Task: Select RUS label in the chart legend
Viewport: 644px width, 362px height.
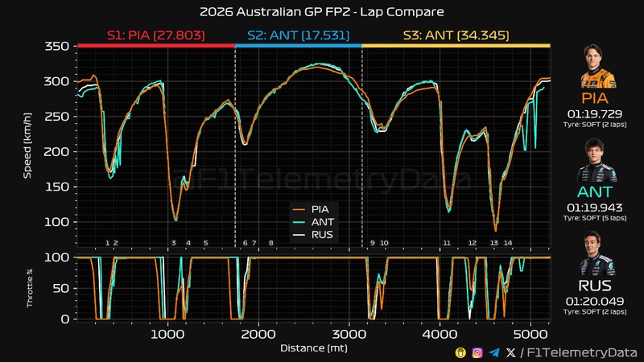Action: (322, 235)
